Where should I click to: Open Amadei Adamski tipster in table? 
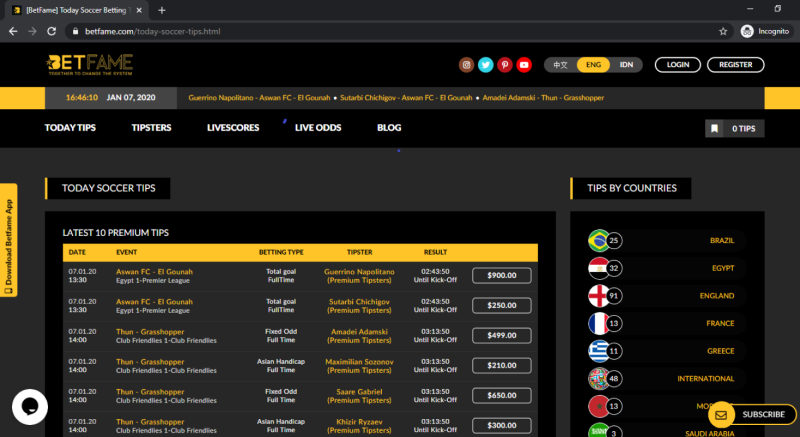(x=359, y=332)
